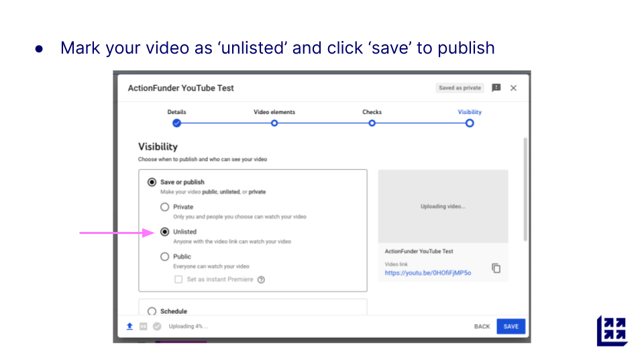Screen dimensions: 644x362
Task: Open help icon beside Set as instant Premiere
Action: point(261,280)
